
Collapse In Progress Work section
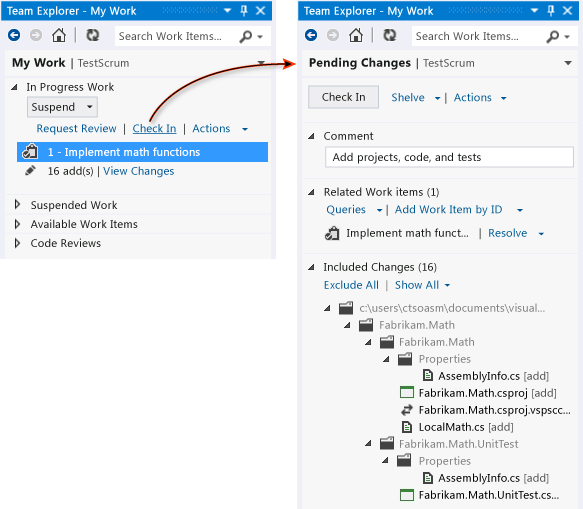coord(15,87)
